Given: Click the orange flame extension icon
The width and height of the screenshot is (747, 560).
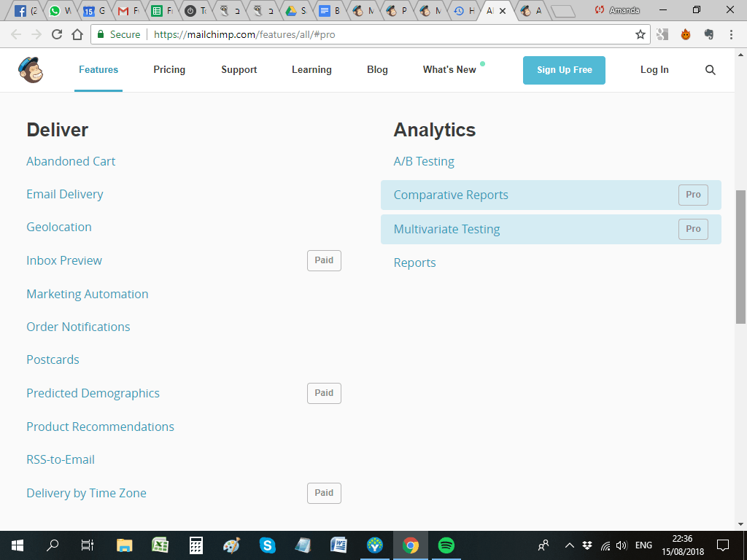Looking at the screenshot, I should (686, 34).
